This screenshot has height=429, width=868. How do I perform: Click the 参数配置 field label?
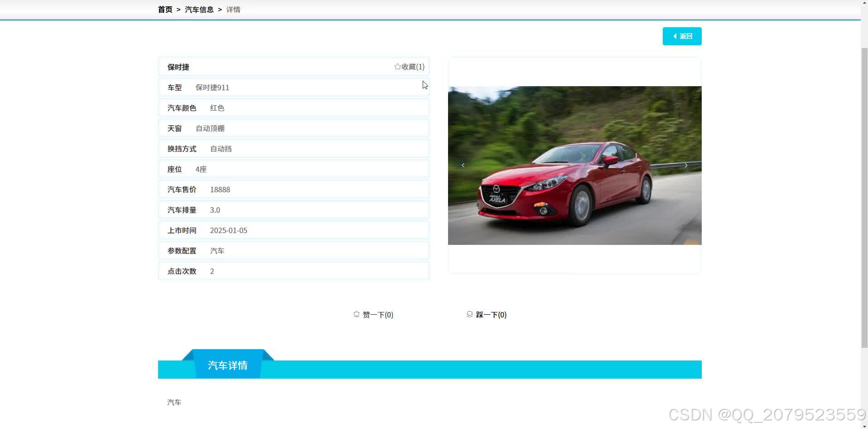coord(182,251)
